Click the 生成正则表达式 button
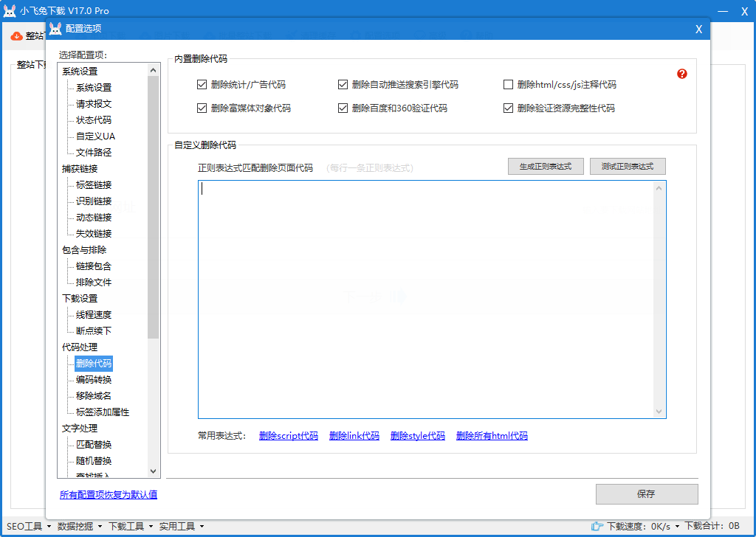Viewport: 756px width, 537px height. coord(546,167)
